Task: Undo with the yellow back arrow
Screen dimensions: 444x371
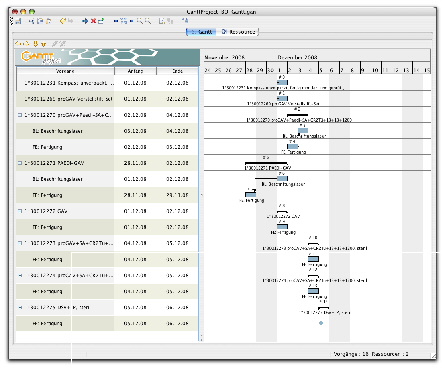Action: 62,21
